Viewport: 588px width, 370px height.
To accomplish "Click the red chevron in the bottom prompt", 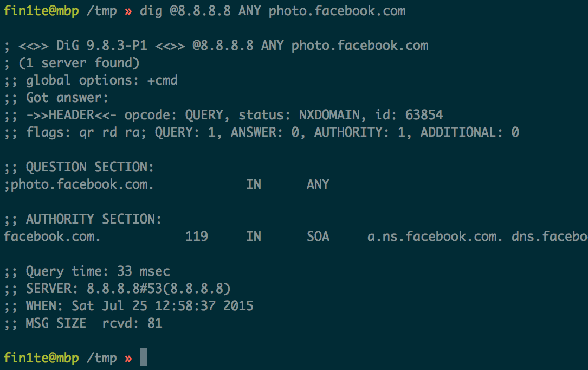I will click(128, 359).
